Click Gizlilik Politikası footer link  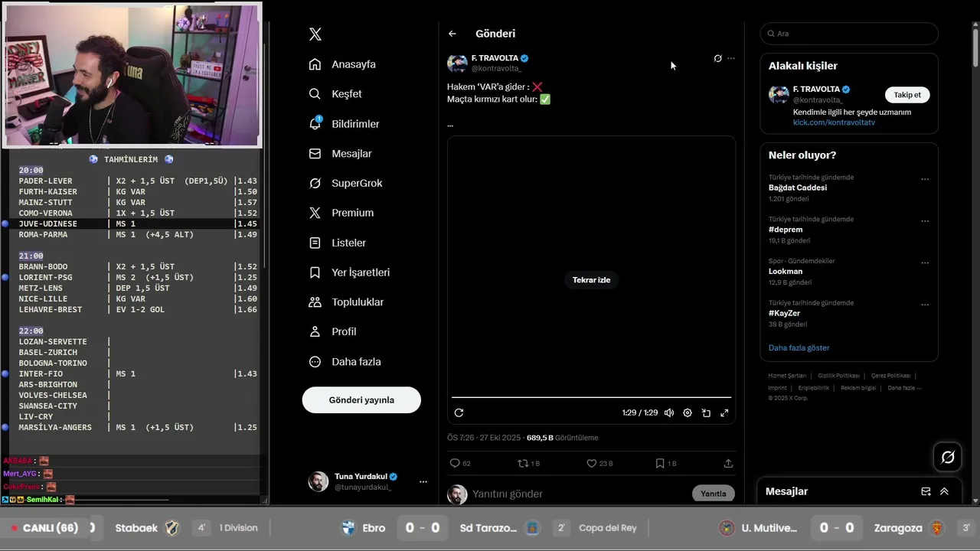pyautogui.click(x=838, y=376)
